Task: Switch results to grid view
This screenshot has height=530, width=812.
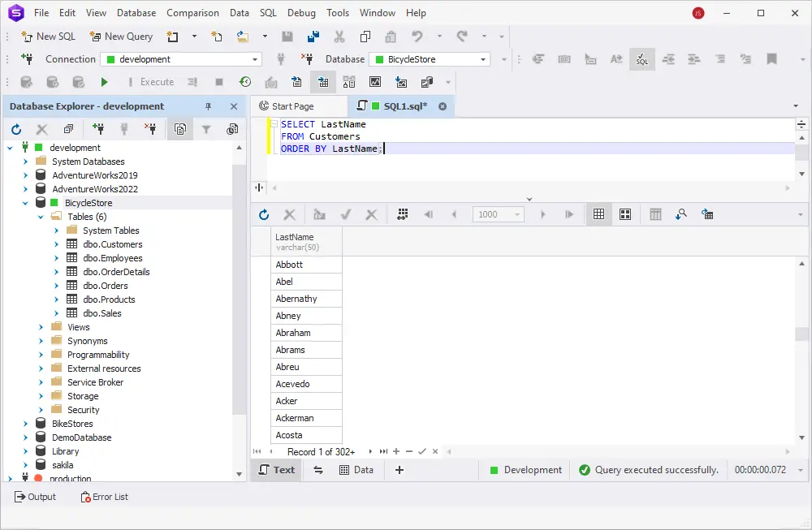Action: [598, 214]
